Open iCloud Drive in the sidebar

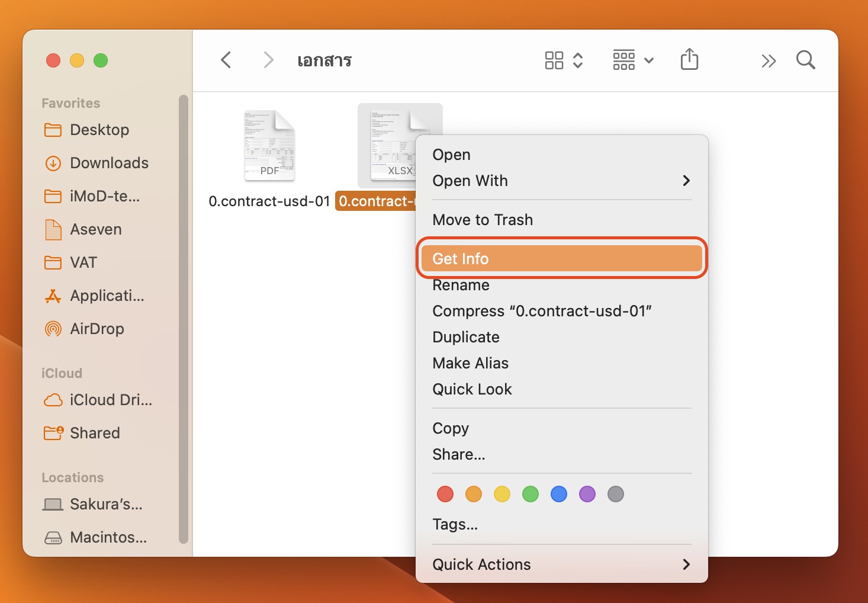click(110, 400)
